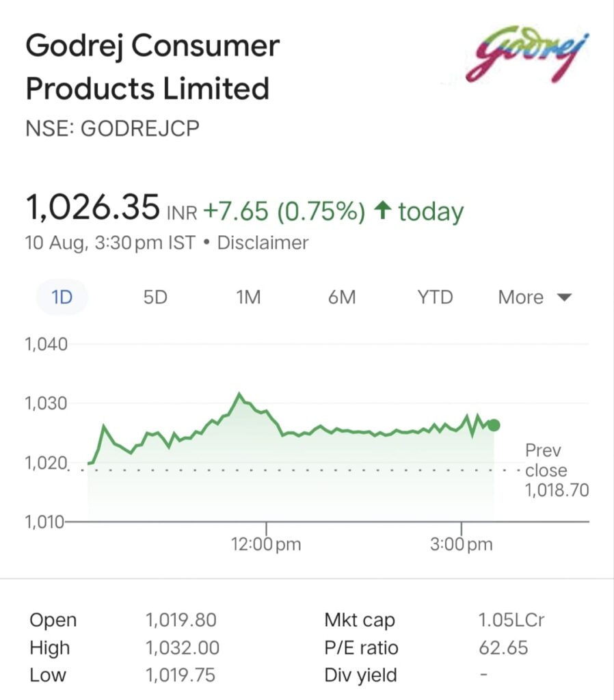Switch to the 5D chart tab
The height and width of the screenshot is (700, 614).
[155, 297]
